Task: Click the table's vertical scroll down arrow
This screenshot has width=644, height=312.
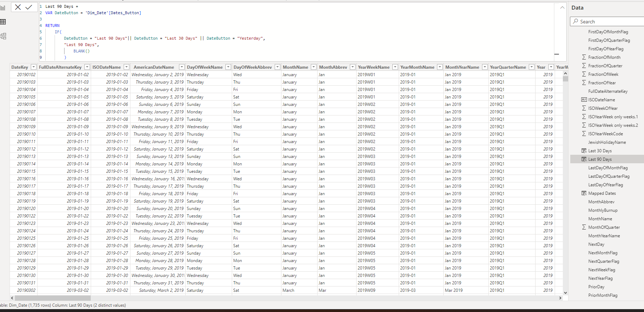Action: pyautogui.click(x=565, y=293)
